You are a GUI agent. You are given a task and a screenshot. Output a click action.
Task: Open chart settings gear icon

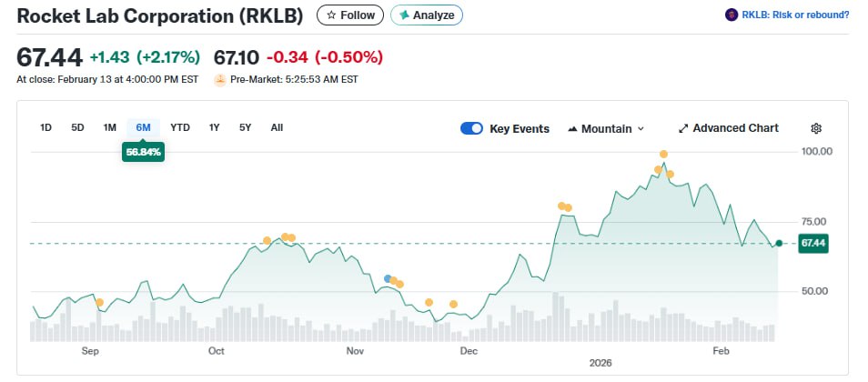click(x=816, y=128)
